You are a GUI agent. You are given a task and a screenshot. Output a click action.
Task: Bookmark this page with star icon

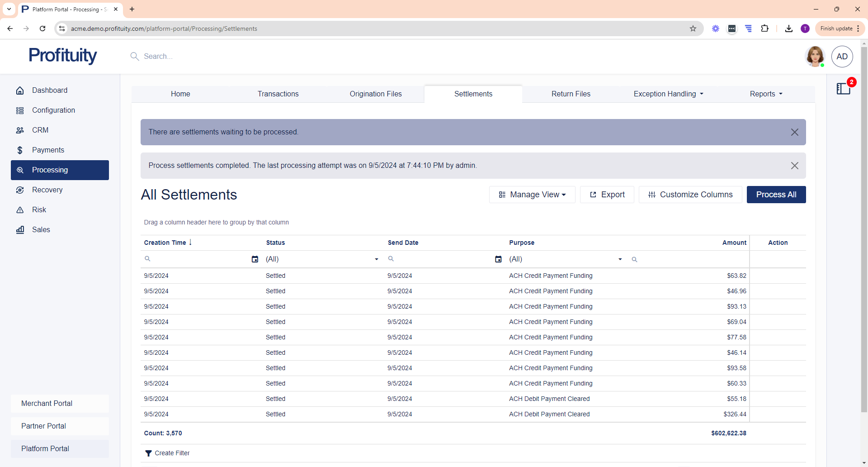tap(693, 29)
